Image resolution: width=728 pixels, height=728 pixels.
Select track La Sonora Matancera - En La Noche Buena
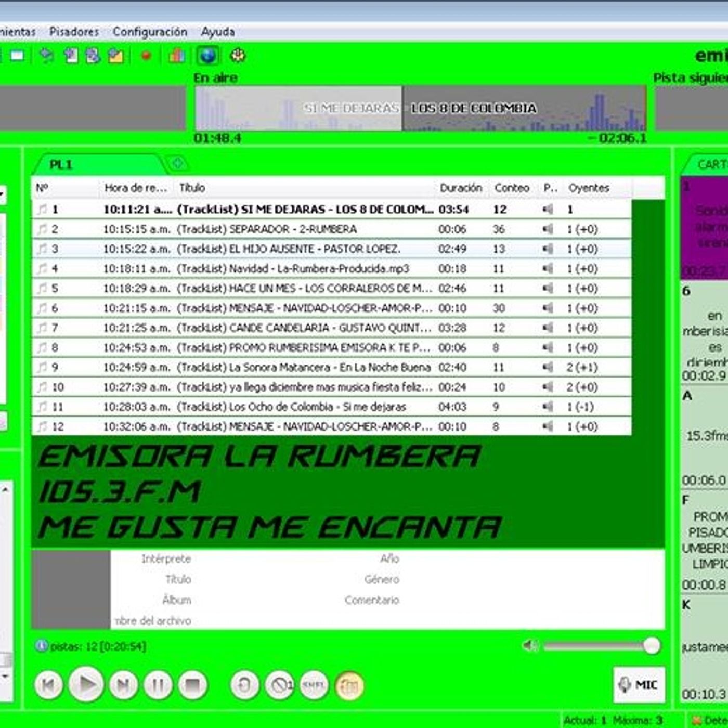click(x=332, y=368)
